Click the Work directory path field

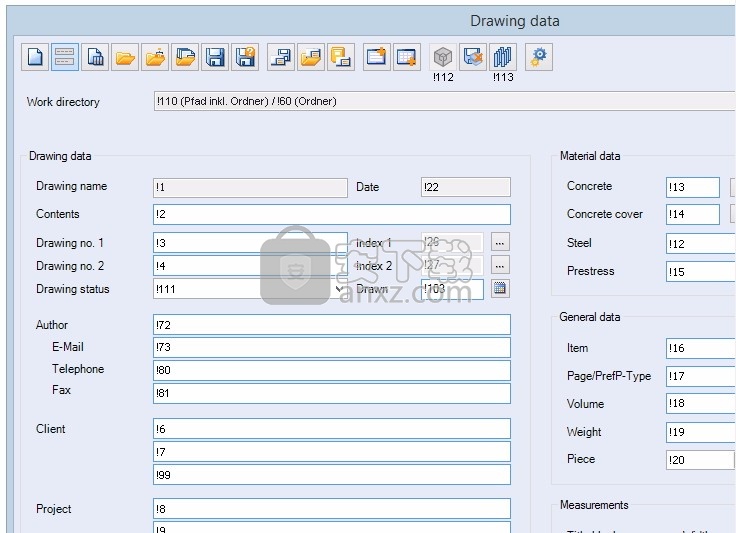click(x=444, y=101)
